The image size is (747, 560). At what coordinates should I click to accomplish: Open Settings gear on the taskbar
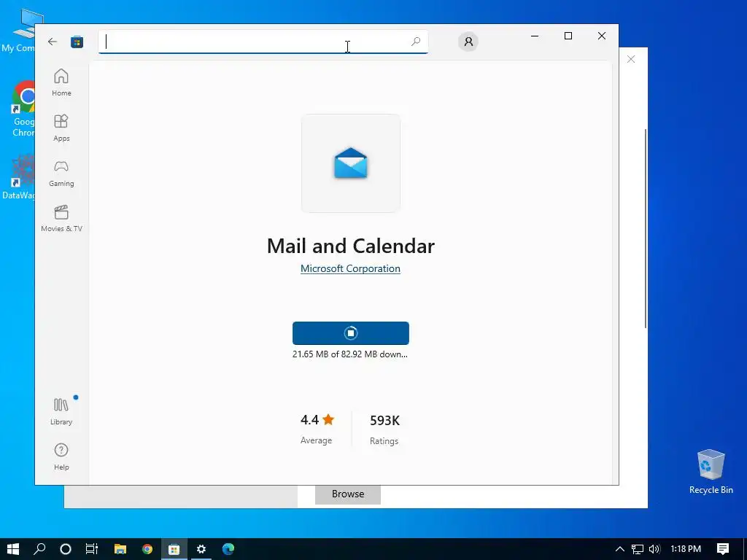click(x=201, y=549)
